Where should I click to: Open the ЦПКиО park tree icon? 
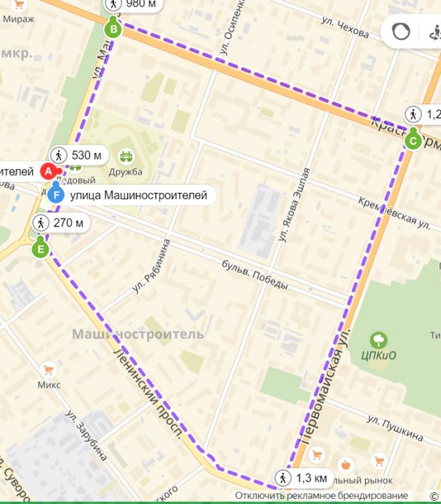click(x=379, y=340)
